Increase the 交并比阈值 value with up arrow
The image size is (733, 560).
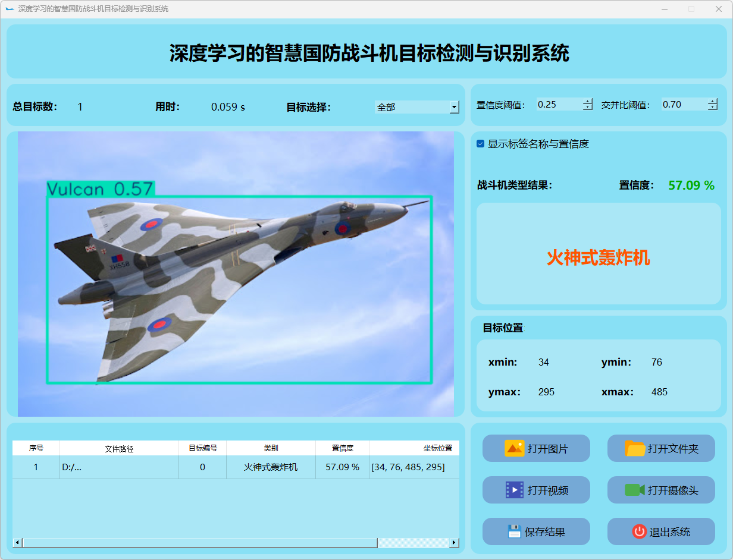pos(713,101)
